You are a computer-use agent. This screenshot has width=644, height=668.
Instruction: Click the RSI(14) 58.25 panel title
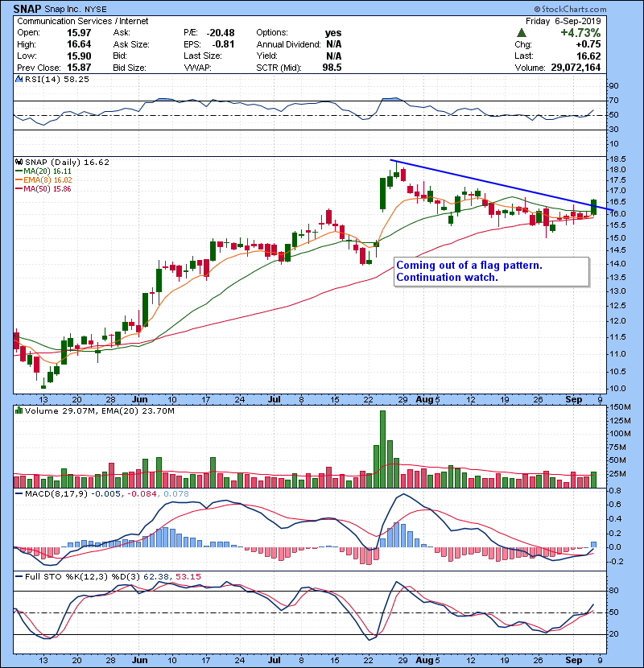[x=56, y=79]
